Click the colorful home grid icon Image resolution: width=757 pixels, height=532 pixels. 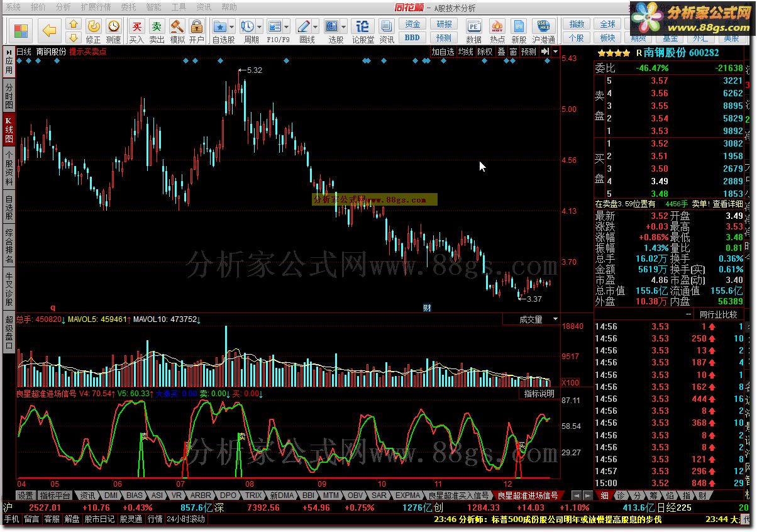pos(21,30)
